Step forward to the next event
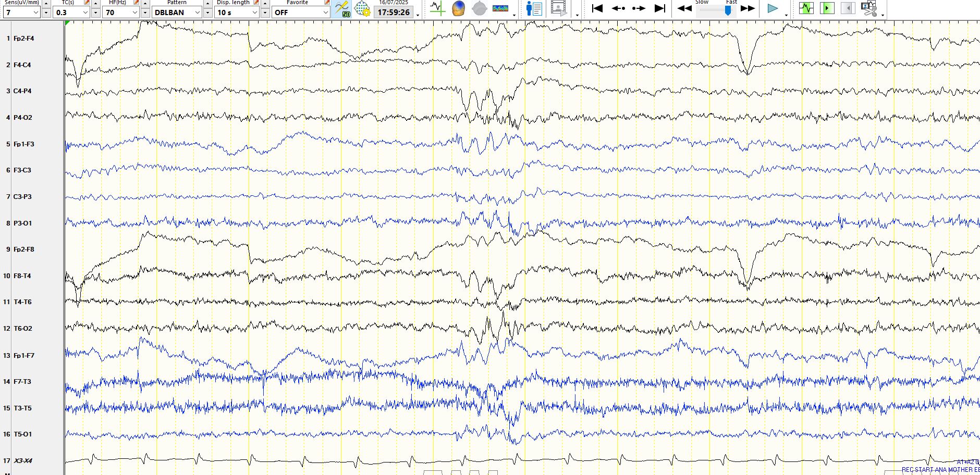 [639, 8]
